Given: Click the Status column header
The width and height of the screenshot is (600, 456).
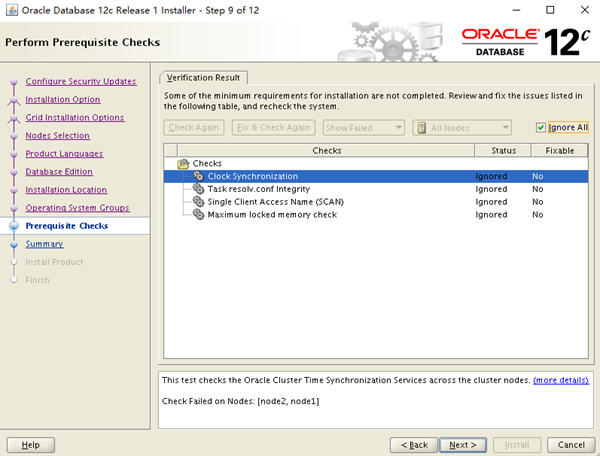Looking at the screenshot, I should point(503,150).
